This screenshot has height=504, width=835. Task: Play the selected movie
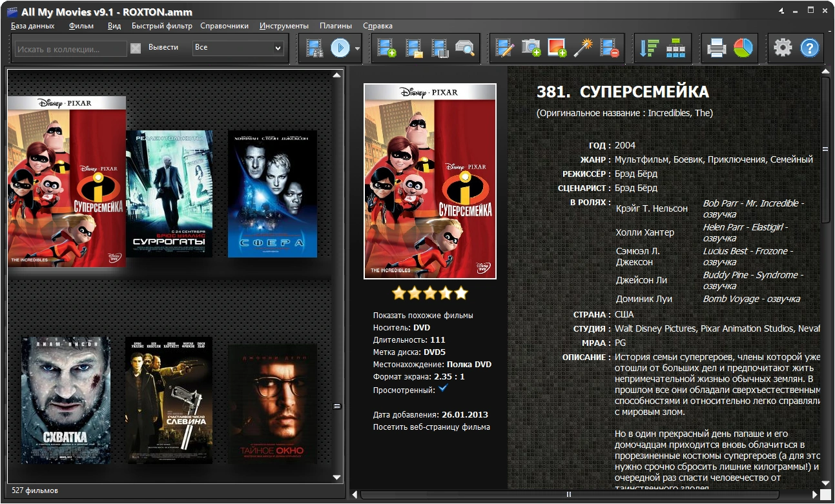[x=340, y=48]
